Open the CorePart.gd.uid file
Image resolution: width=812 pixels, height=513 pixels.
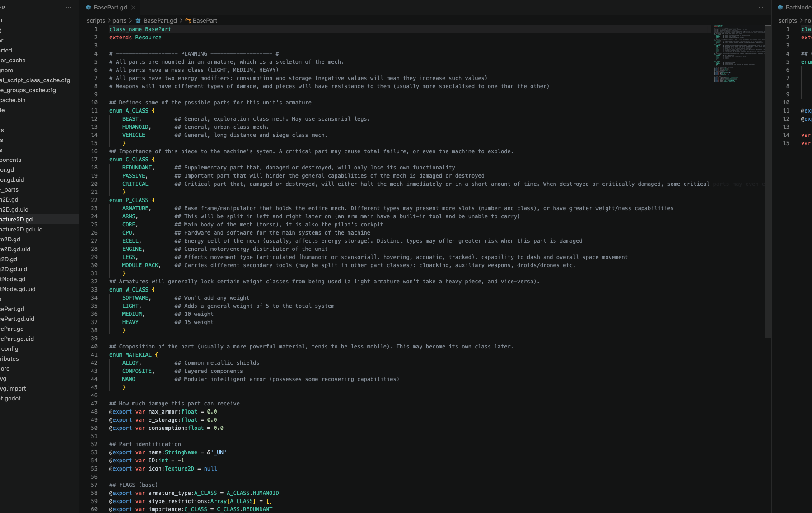[x=39, y=339]
